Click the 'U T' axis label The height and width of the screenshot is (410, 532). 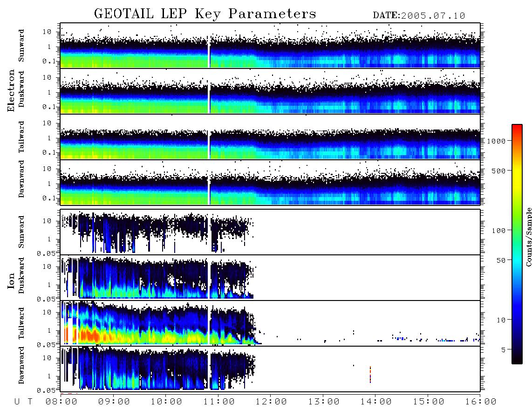tap(23, 402)
